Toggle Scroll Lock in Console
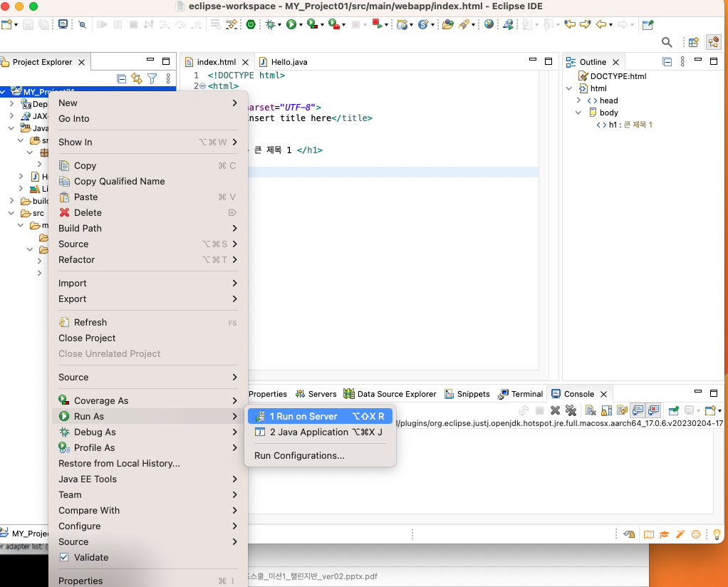 click(606, 410)
